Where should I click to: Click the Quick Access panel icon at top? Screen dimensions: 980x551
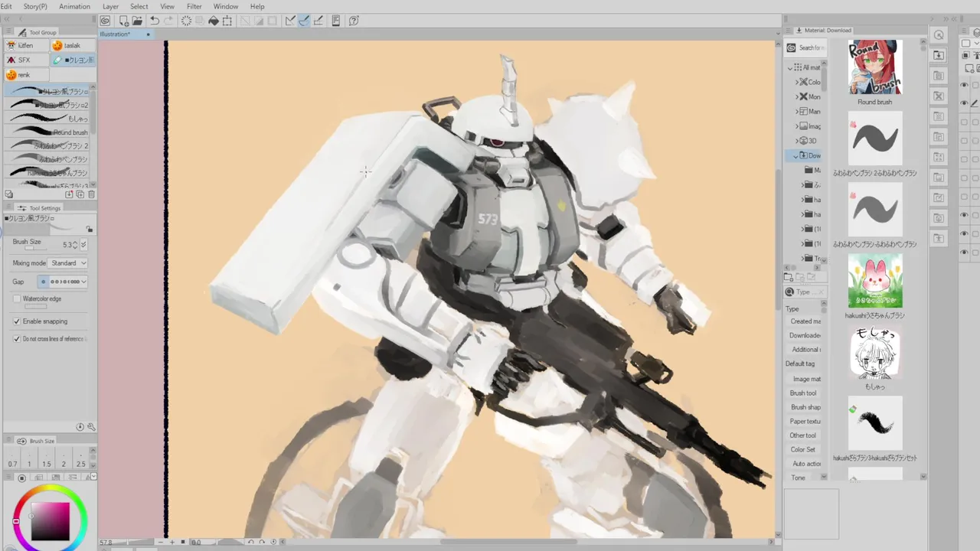click(939, 35)
